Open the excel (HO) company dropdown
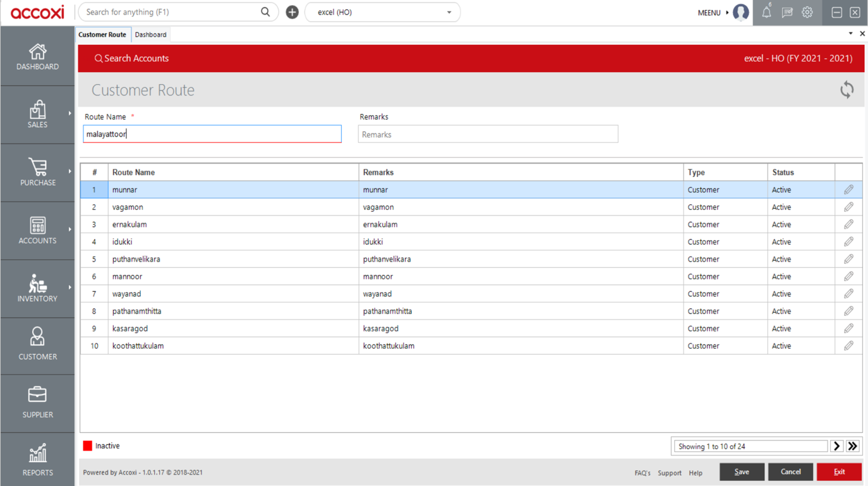868x486 pixels. [382, 12]
